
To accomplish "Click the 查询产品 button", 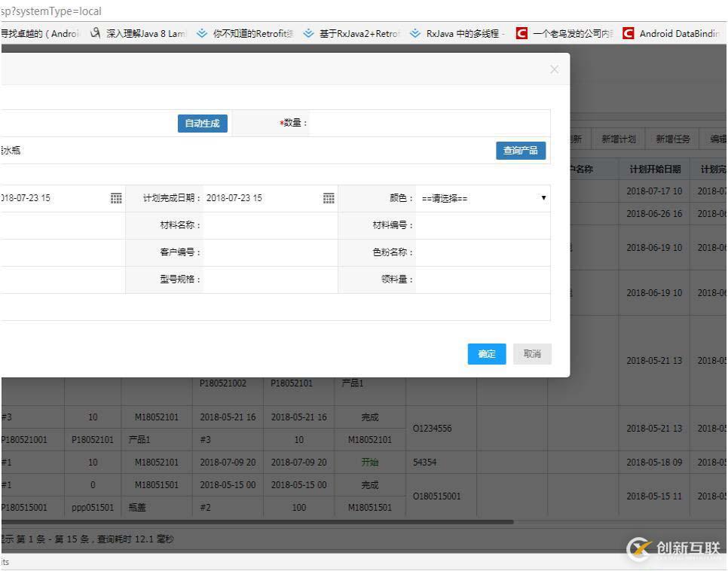I will click(520, 151).
